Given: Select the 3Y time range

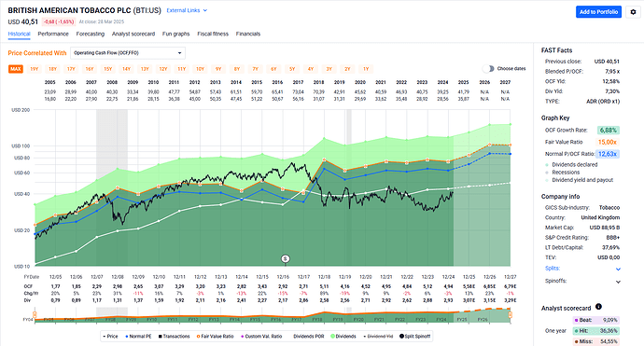Looking at the screenshot, I should pos(329,69).
